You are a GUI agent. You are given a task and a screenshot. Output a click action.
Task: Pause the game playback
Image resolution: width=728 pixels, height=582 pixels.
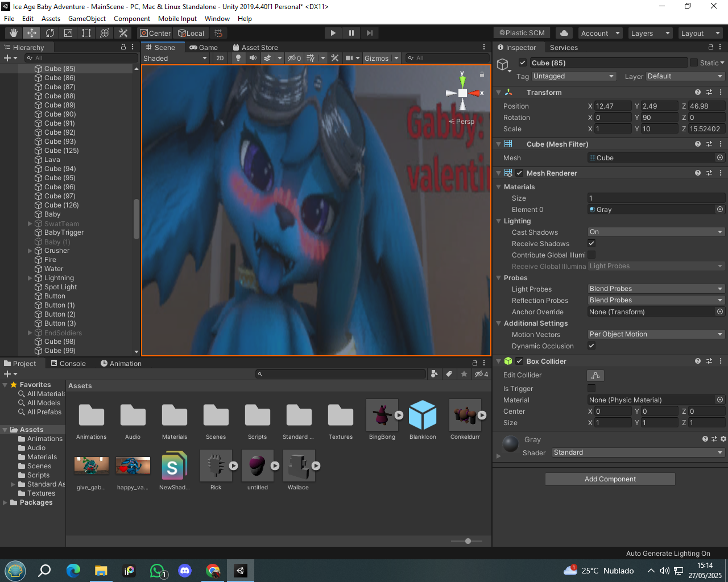(x=351, y=33)
